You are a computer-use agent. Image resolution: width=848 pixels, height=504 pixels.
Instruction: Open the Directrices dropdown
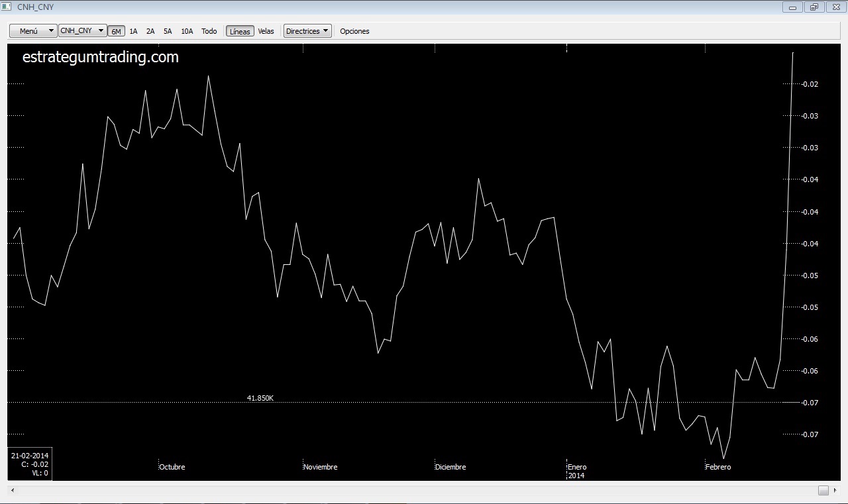coord(307,31)
